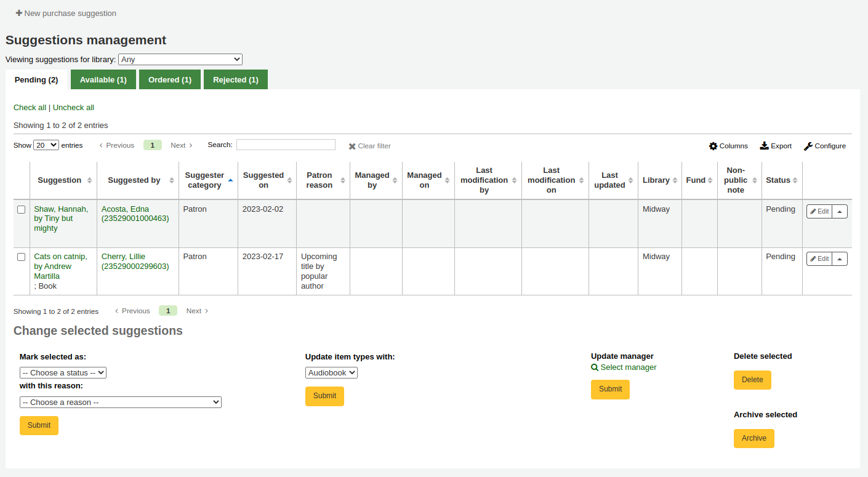Check the checkbox for the Cats on catnip suggestion
Screen dimensions: 868x477
pos(22,257)
